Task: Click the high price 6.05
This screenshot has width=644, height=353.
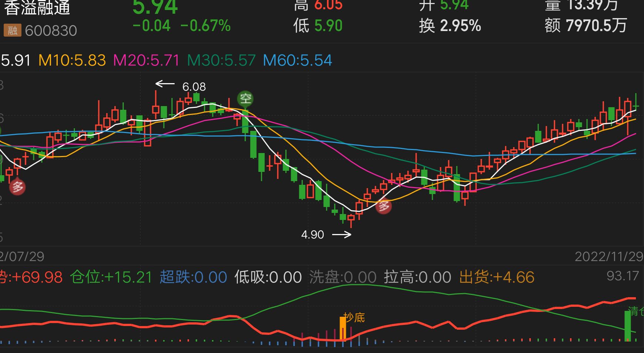Action: click(328, 5)
